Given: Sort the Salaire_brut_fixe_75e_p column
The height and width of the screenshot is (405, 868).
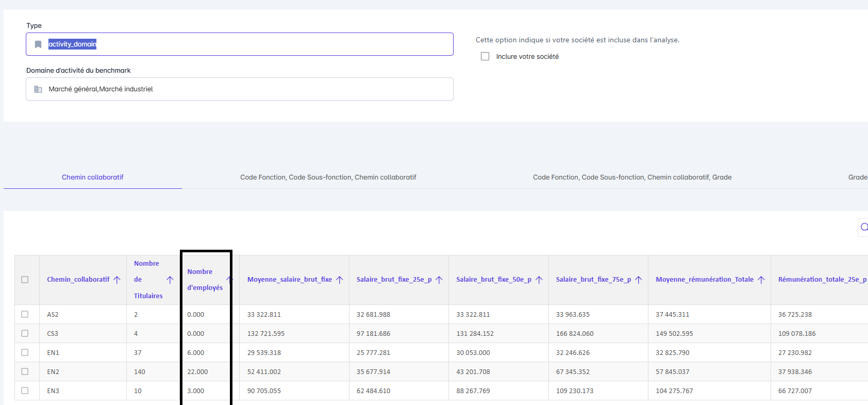Looking at the screenshot, I should (x=639, y=280).
